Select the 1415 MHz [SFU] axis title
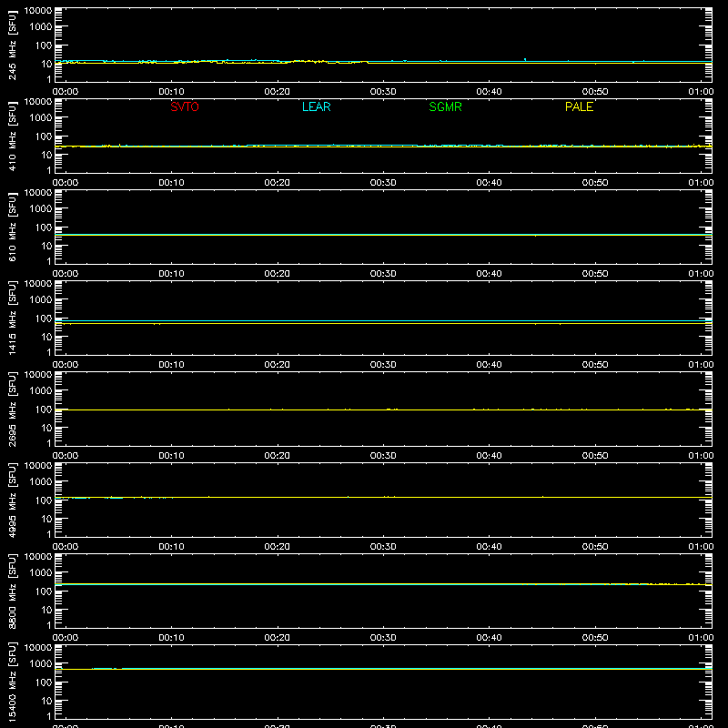Viewport: 728px width, 728px height. click(x=12, y=318)
